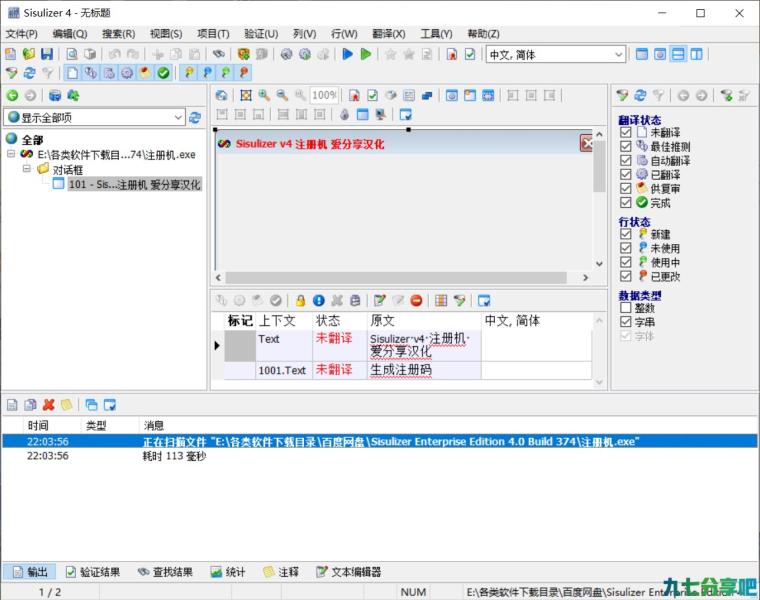The image size is (760, 600).
Task: Click the funnel icon at left of second toolbar
Action: pyautogui.click(x=11, y=73)
